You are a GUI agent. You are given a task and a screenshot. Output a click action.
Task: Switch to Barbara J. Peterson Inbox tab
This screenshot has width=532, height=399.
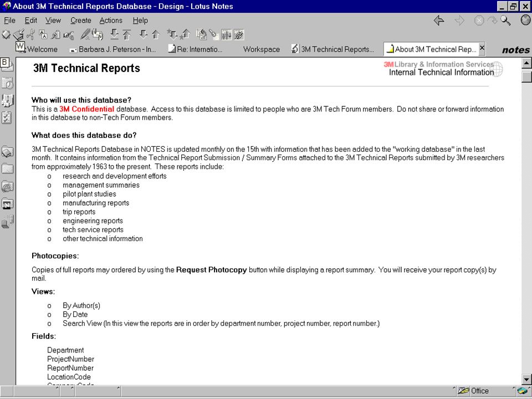[x=113, y=49]
